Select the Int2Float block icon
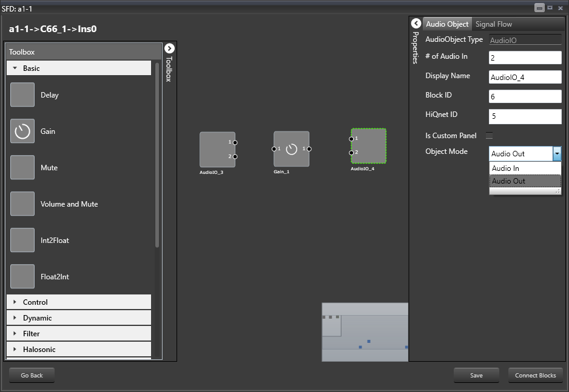 pyautogui.click(x=22, y=240)
